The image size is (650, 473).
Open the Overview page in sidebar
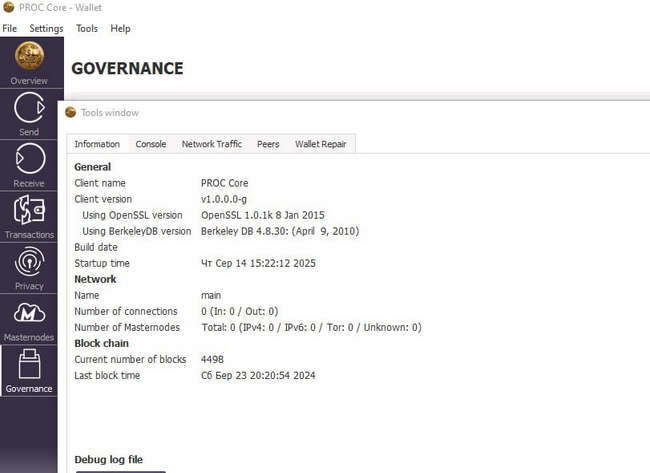(29, 62)
